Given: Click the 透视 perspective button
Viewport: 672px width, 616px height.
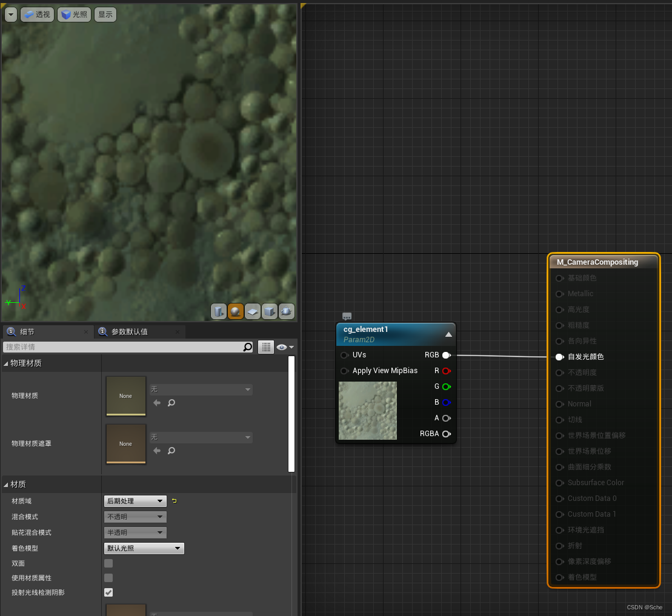Looking at the screenshot, I should (x=37, y=14).
